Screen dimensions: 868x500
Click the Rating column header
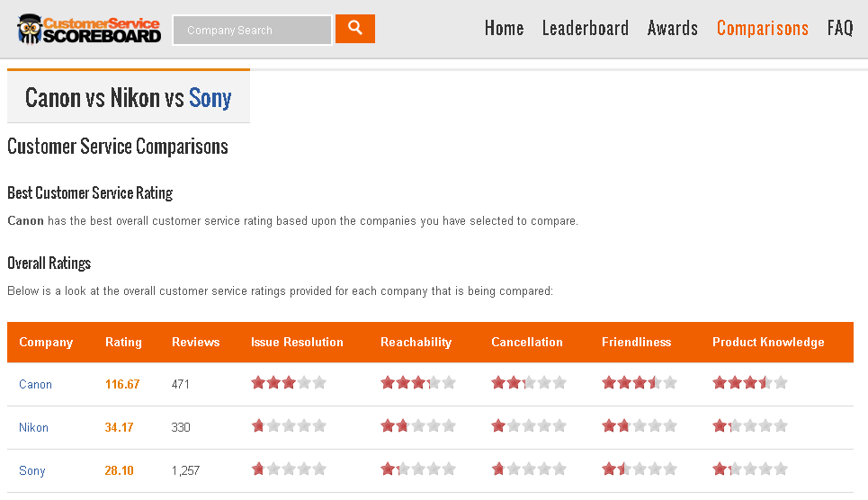pyautogui.click(x=123, y=343)
